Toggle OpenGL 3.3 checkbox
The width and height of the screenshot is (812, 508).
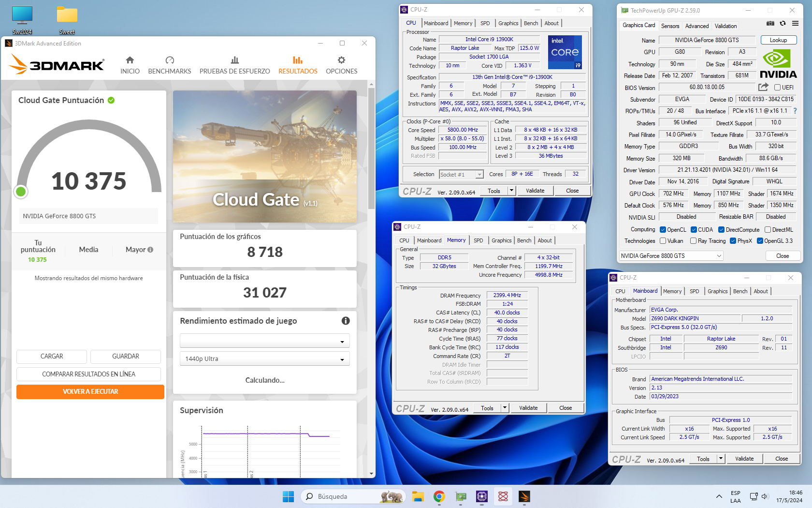pyautogui.click(x=760, y=241)
